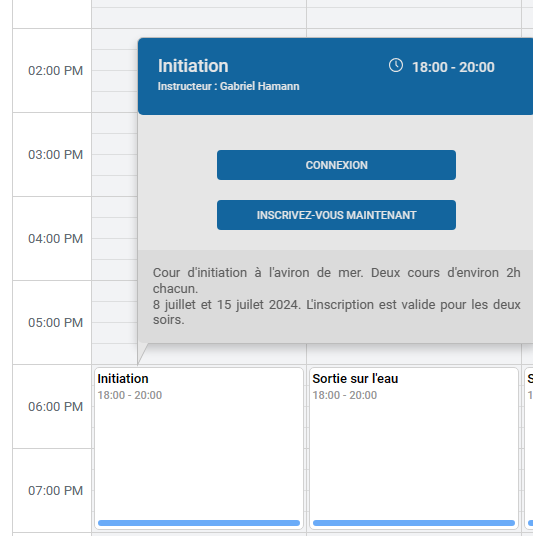Click the CONNEXION button

(336, 165)
